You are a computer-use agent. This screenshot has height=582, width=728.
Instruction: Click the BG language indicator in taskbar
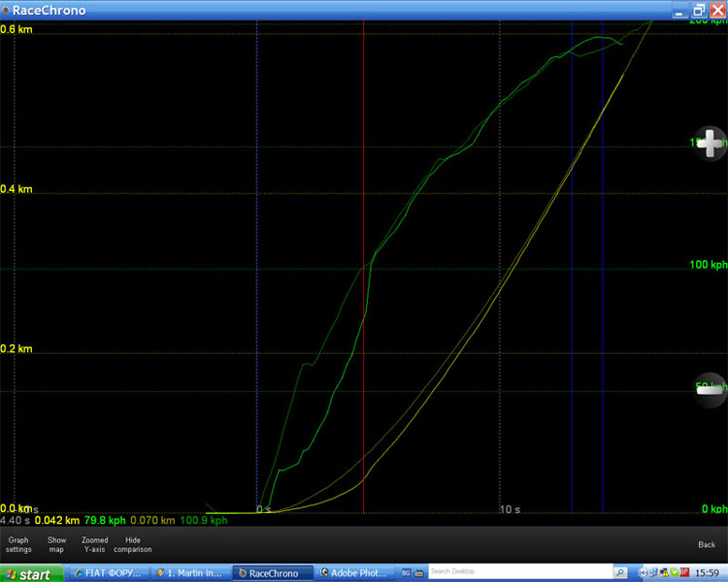(x=406, y=573)
